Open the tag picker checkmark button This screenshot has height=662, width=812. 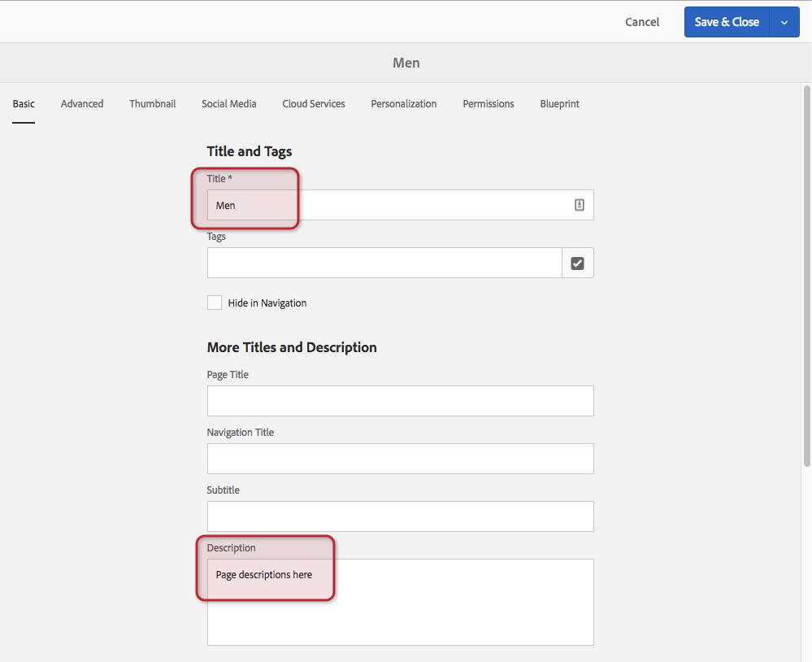(x=577, y=263)
